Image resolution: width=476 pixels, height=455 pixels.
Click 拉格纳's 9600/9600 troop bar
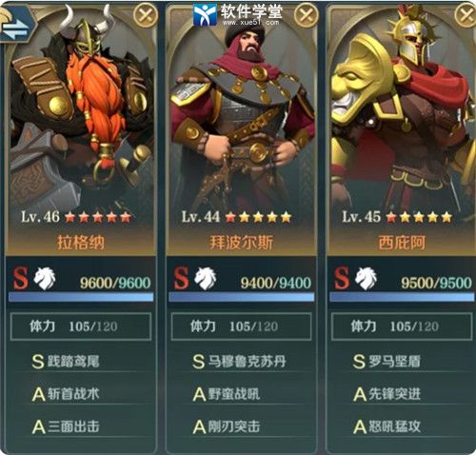pos(81,297)
